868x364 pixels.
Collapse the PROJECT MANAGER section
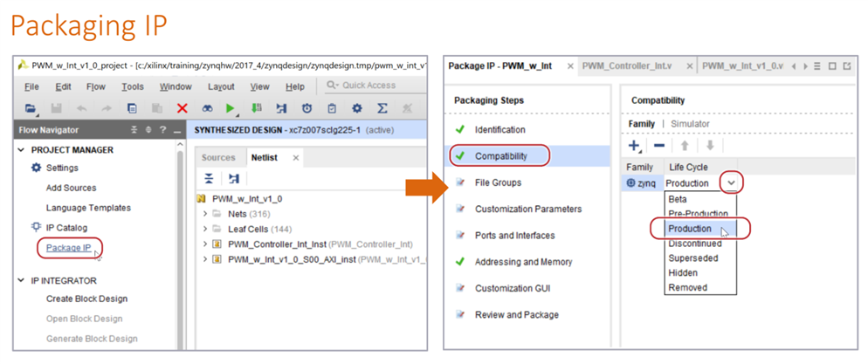(x=23, y=149)
